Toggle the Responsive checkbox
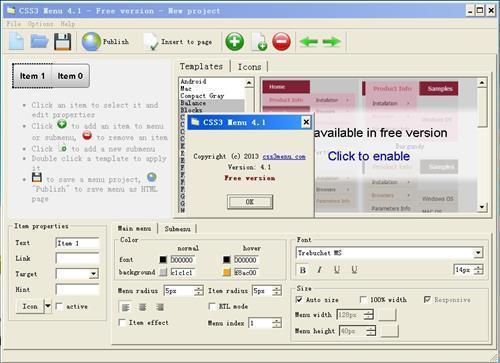 tap(427, 300)
